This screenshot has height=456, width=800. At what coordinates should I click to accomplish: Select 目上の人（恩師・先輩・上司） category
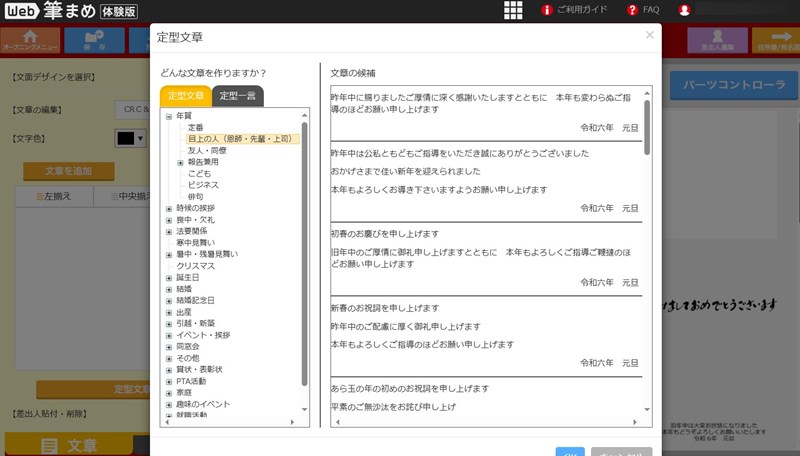click(x=242, y=139)
